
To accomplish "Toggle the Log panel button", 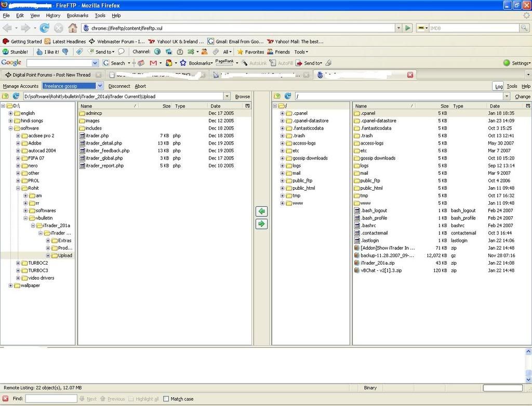I will 498,86.
